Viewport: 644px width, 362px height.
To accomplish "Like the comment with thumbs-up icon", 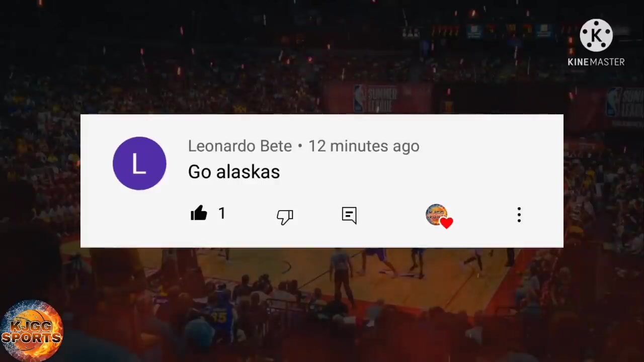I will click(199, 214).
